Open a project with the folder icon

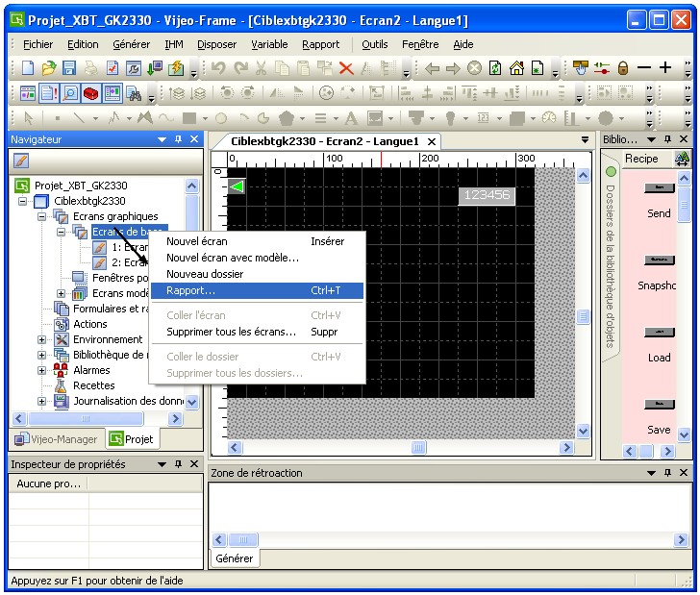tap(48, 68)
